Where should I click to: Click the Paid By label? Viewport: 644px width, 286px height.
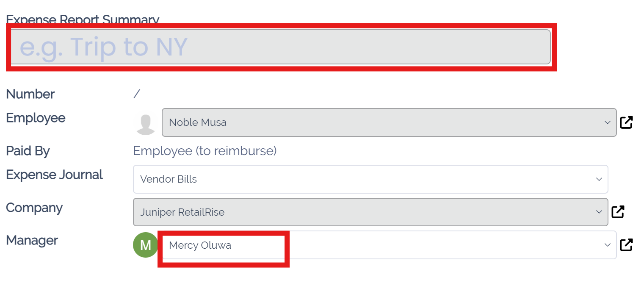[x=27, y=150]
